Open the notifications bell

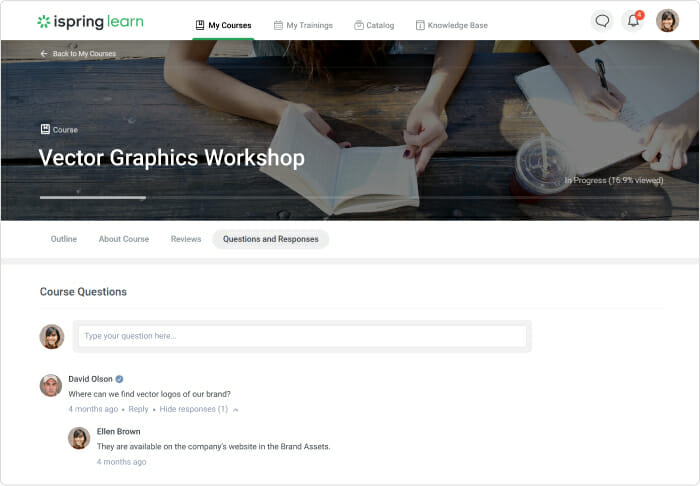click(633, 21)
